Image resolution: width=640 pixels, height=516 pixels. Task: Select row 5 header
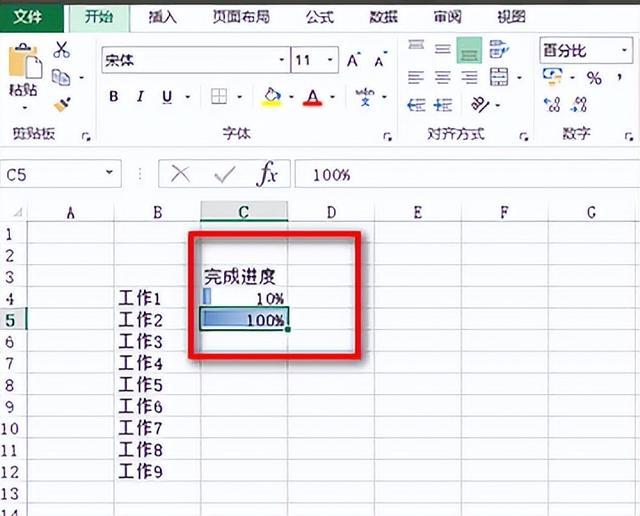coord(13,320)
